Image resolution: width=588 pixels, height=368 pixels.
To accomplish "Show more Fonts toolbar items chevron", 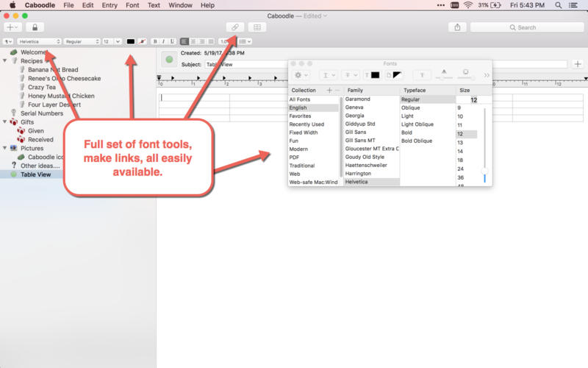I will click(x=487, y=75).
